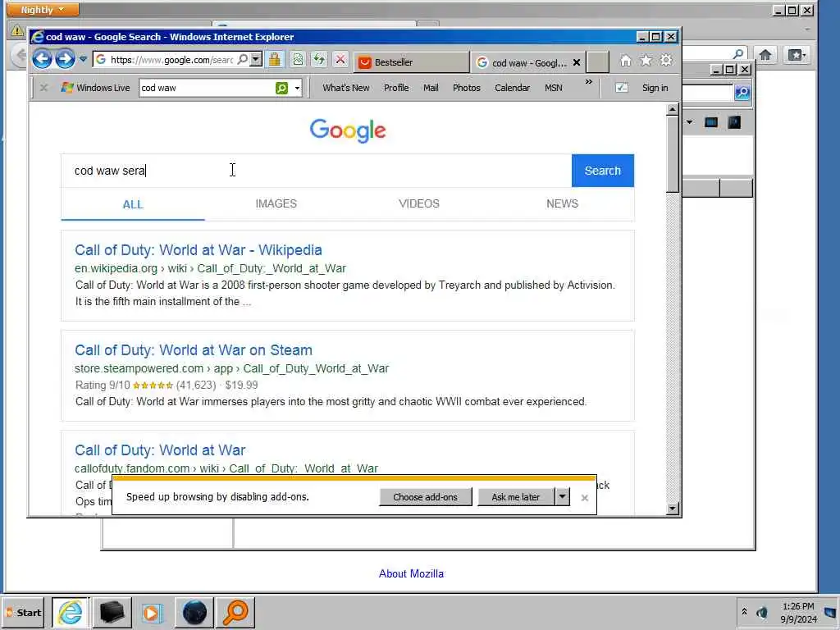Click the Google search box
The image size is (840, 630).
[x=316, y=171]
